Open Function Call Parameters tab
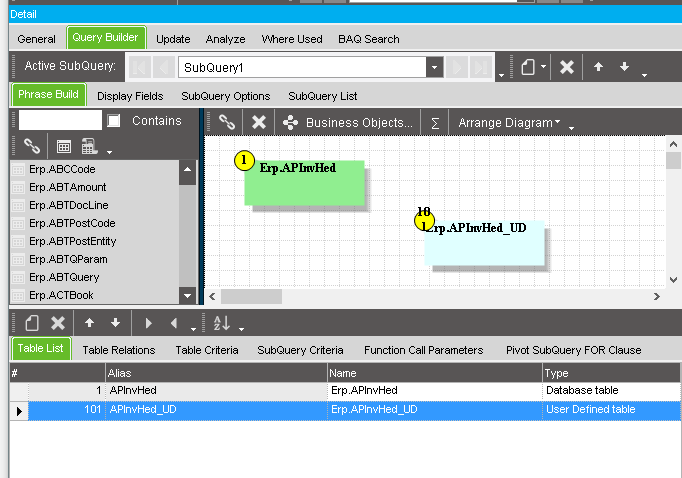Viewport: 682px width, 478px height. [423, 350]
